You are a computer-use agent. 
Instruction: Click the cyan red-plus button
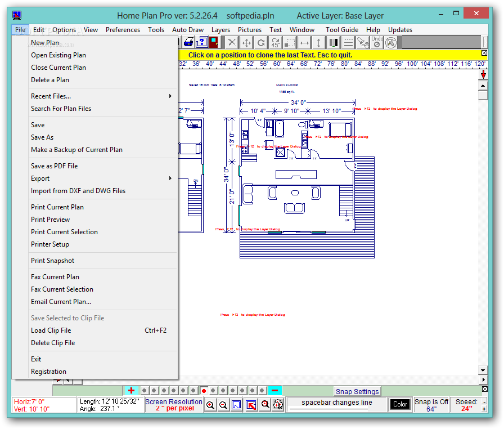131,390
